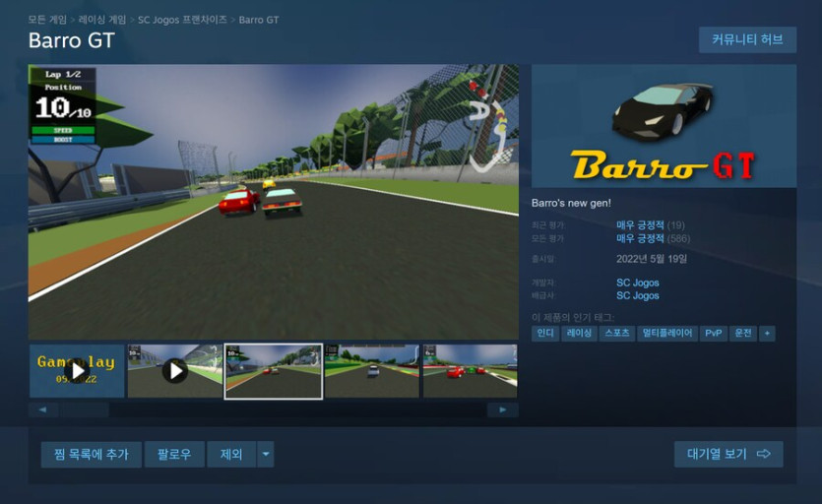Open the 레이싱 게임 breadcrumb link

(102, 20)
